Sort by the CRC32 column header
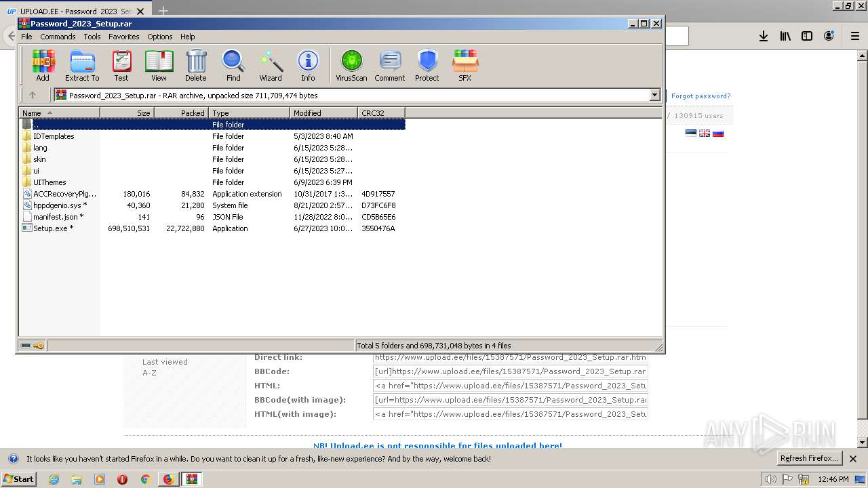The width and height of the screenshot is (868, 488). (382, 113)
